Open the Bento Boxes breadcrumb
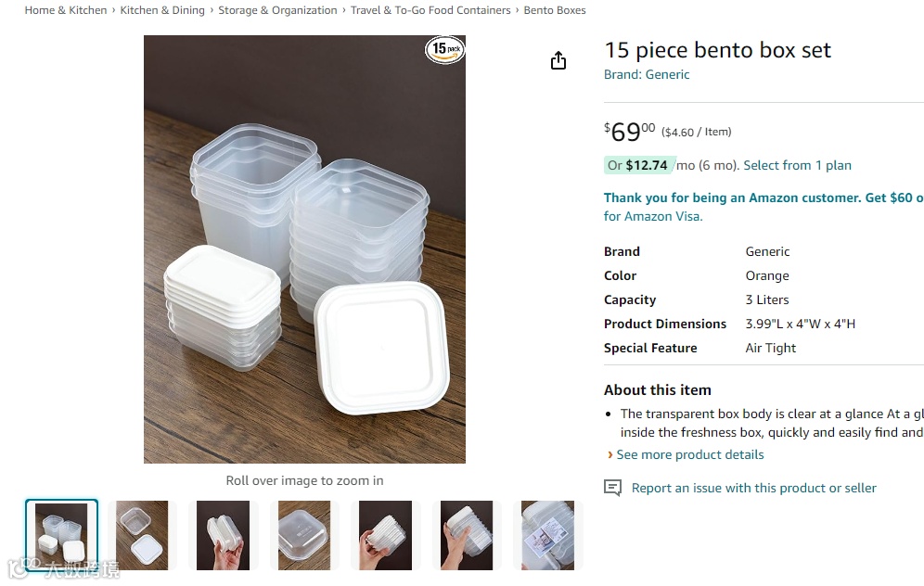The width and height of the screenshot is (924, 586). [x=555, y=10]
